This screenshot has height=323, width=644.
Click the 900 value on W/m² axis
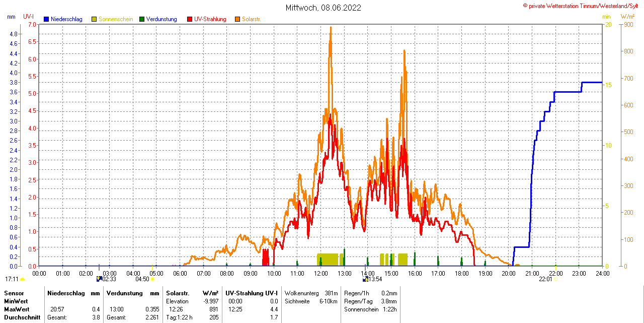628,24
